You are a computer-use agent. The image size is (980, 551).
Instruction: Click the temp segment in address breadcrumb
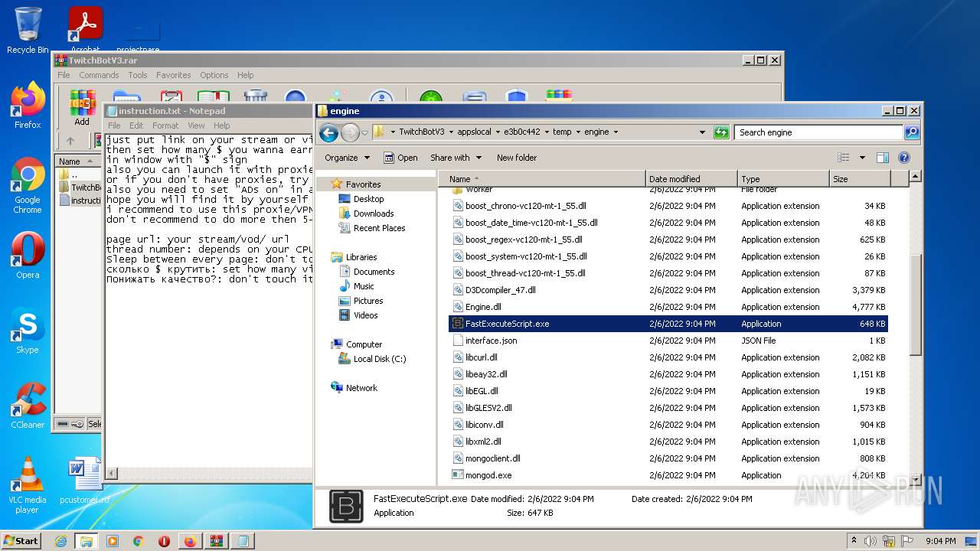[562, 132]
